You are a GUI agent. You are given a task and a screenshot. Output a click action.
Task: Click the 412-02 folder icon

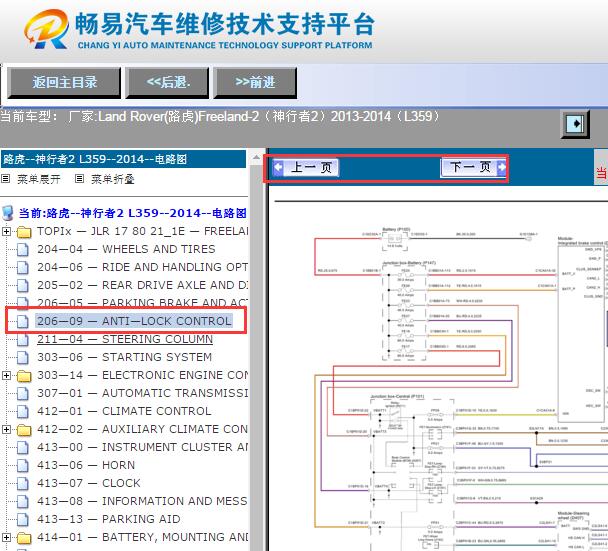tap(24, 430)
